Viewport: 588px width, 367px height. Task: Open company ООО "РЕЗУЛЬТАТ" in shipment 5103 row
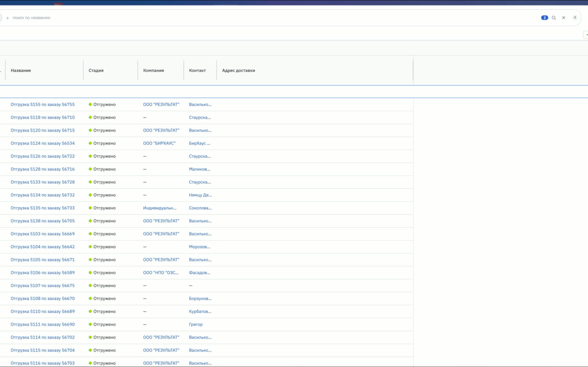point(161,234)
